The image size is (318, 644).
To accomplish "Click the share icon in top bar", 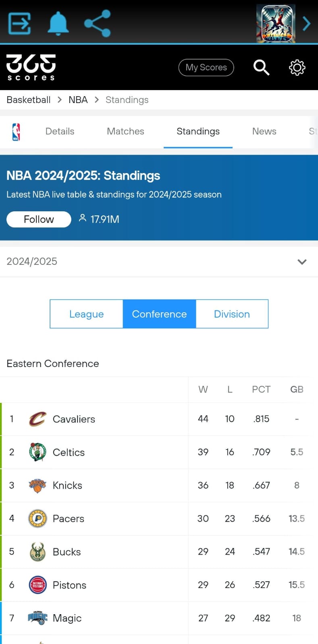I will [x=97, y=23].
